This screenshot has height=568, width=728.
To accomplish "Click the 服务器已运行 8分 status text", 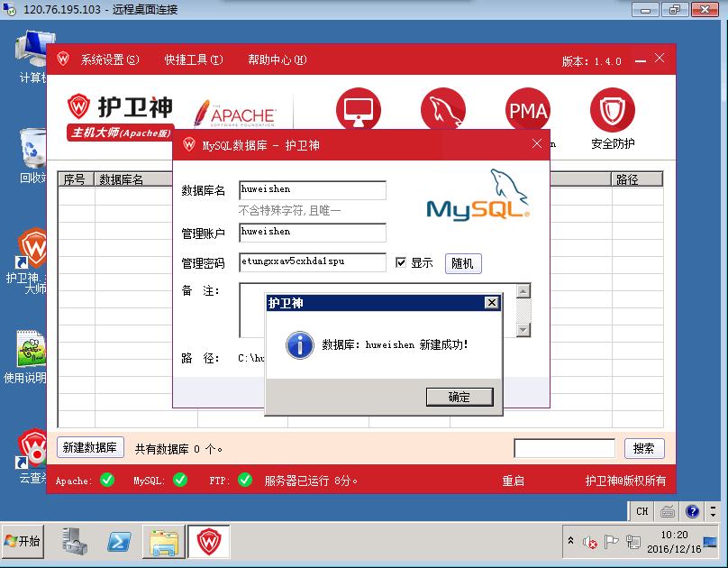I will pyautogui.click(x=311, y=481).
